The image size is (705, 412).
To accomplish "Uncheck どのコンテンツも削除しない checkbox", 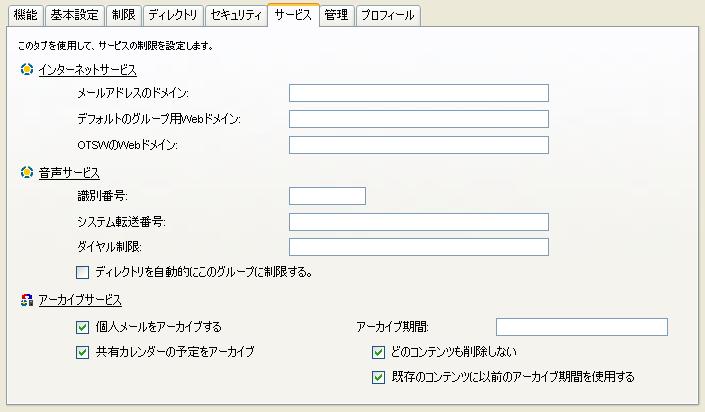I will tap(379, 352).
